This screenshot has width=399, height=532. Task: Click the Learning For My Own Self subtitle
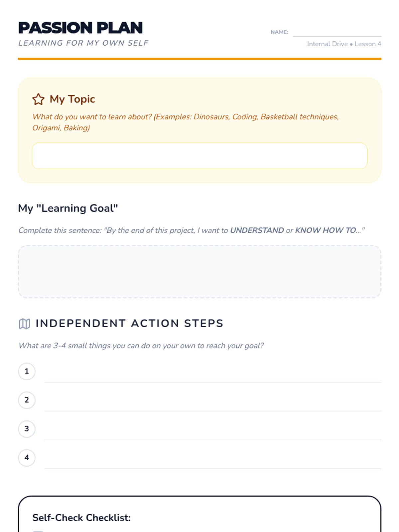click(83, 43)
